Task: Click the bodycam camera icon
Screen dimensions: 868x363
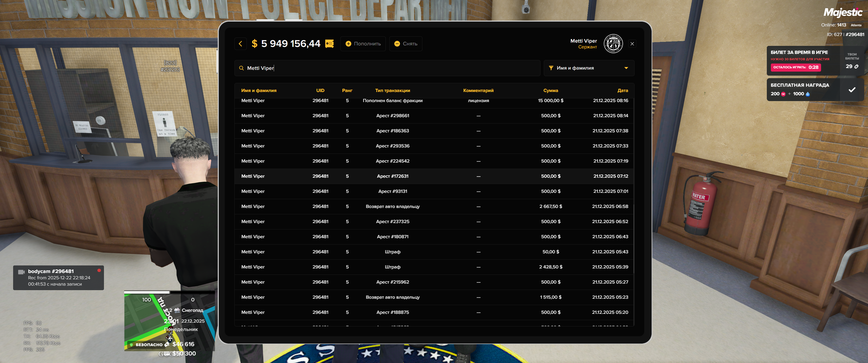Action: (21, 272)
